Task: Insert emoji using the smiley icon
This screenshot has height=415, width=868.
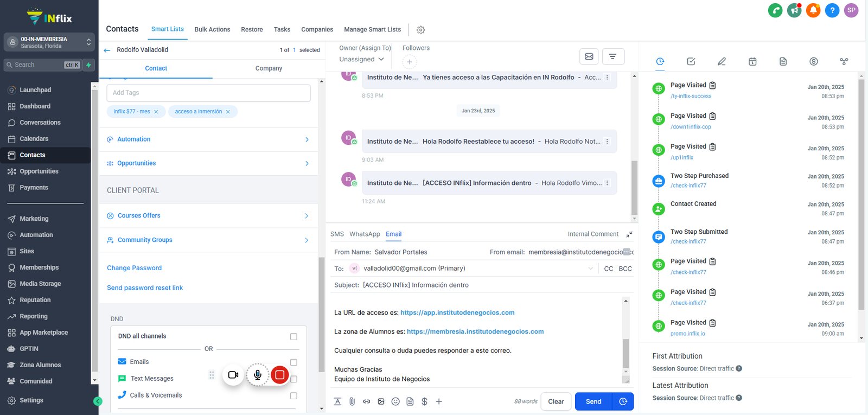Action: pos(395,401)
